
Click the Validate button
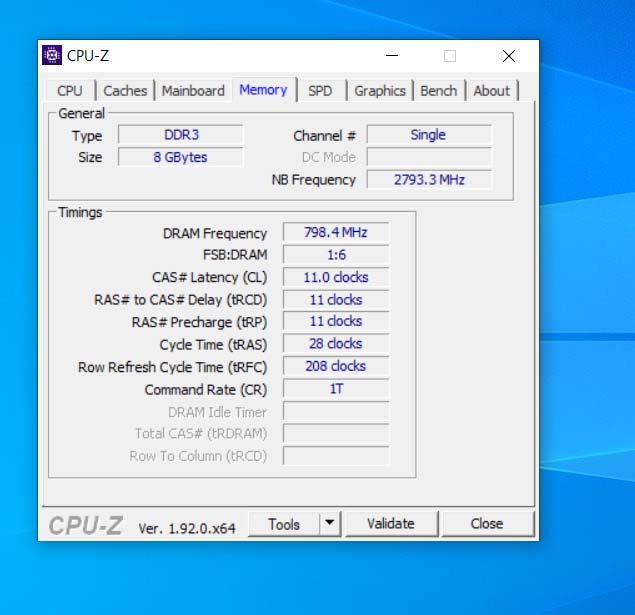(390, 523)
